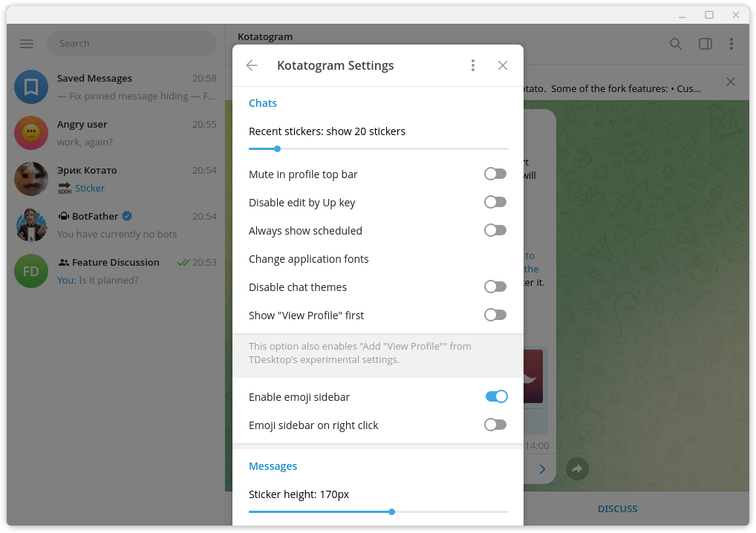Go back from Kotatogram Settings

coord(252,65)
